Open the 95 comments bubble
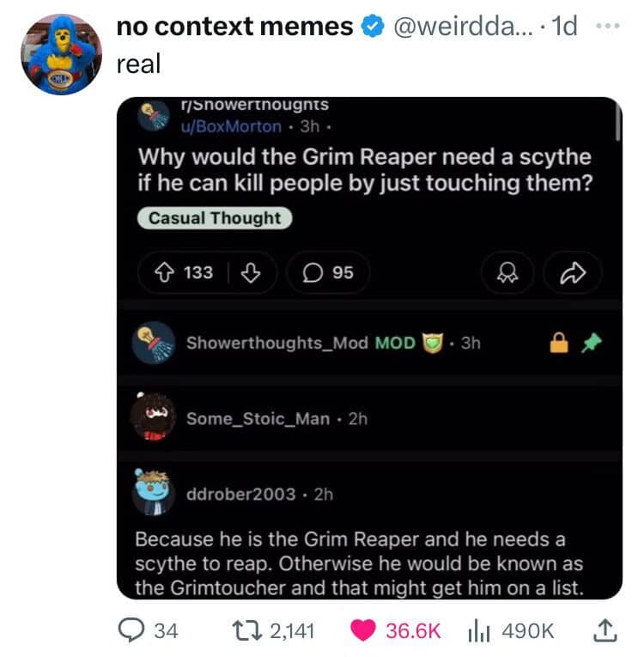Screen dimensions: 644x657 [x=328, y=272]
